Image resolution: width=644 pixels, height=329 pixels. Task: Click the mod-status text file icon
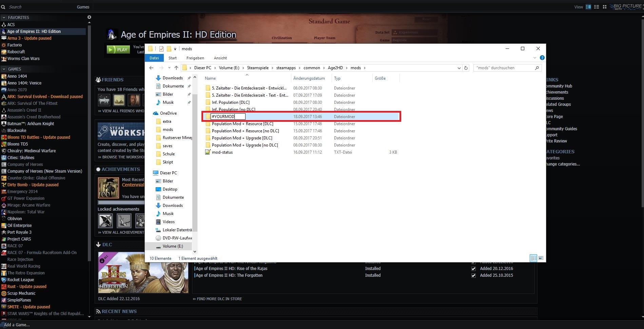tap(208, 152)
